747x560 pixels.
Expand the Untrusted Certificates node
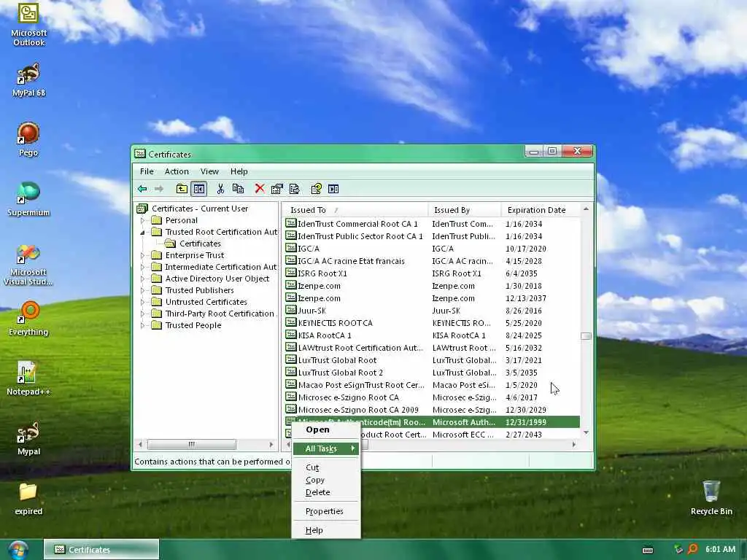(142, 303)
